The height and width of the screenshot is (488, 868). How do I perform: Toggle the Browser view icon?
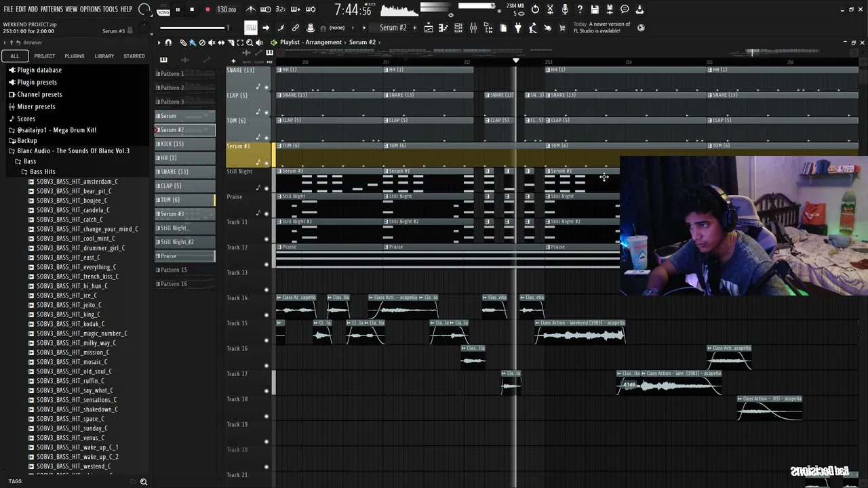[489, 28]
